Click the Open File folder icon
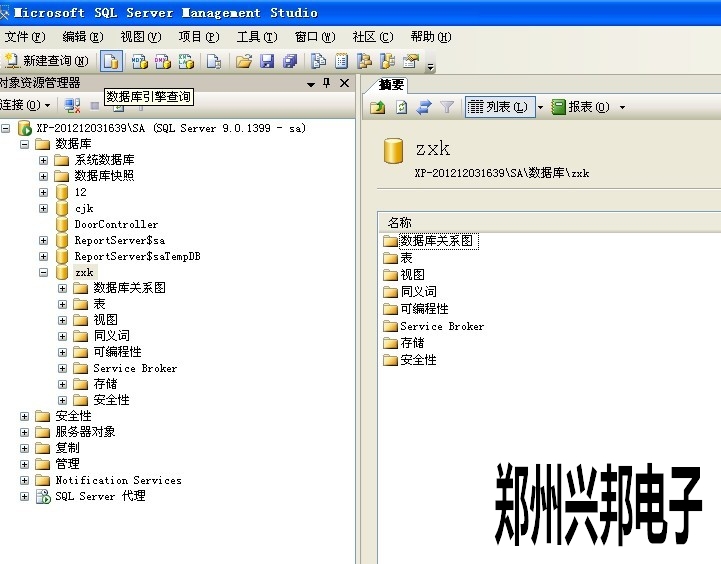Image resolution: width=721 pixels, height=564 pixels. (243, 61)
